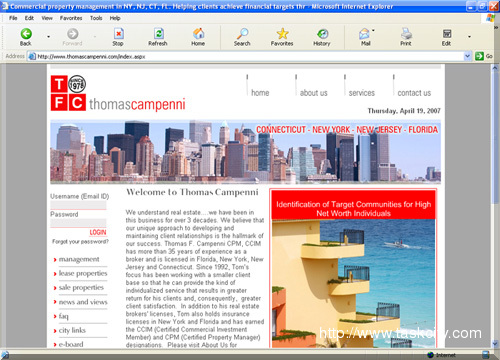
Task: Stop loading the page
Action: tap(118, 37)
